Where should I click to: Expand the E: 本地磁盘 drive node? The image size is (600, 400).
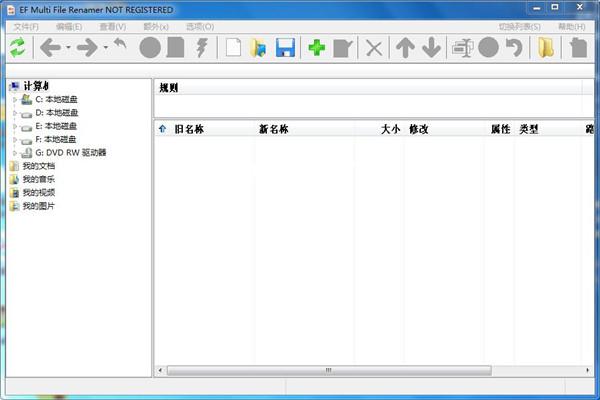tap(15, 127)
